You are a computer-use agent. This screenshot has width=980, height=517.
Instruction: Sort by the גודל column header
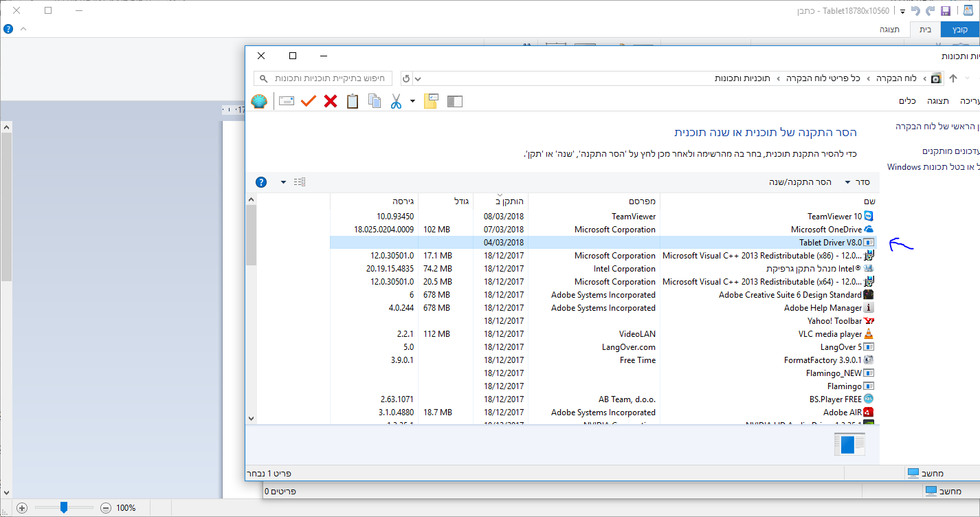point(445,201)
